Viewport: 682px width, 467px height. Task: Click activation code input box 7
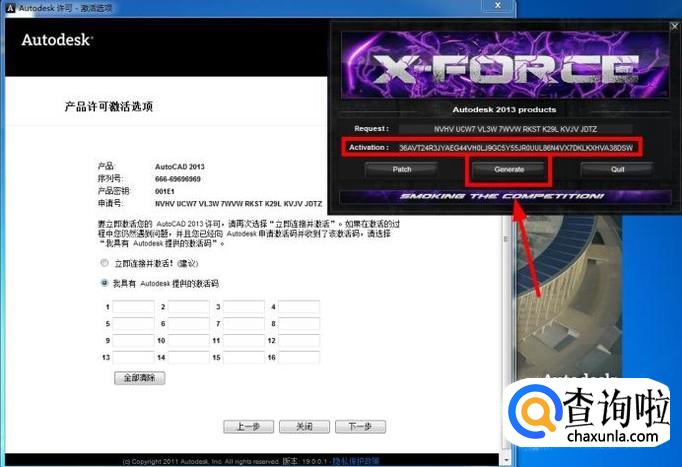(x=244, y=324)
